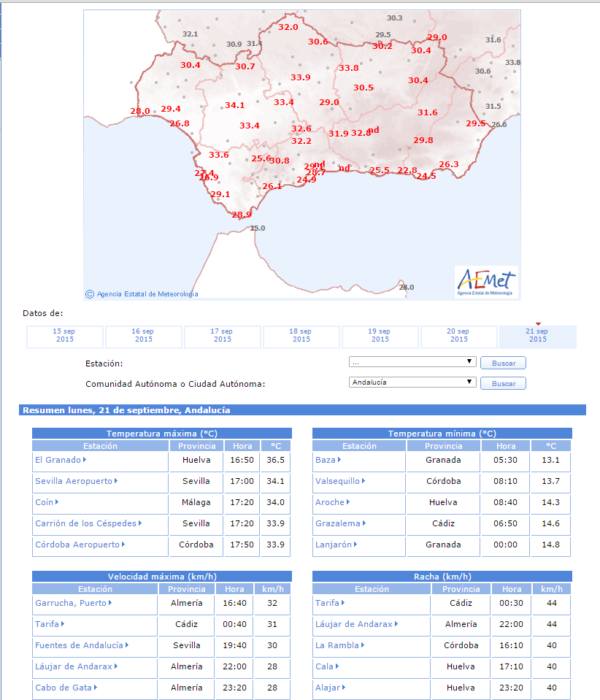Open the Córdoba Aeropuerto station link
600x700 pixels.
77,545
